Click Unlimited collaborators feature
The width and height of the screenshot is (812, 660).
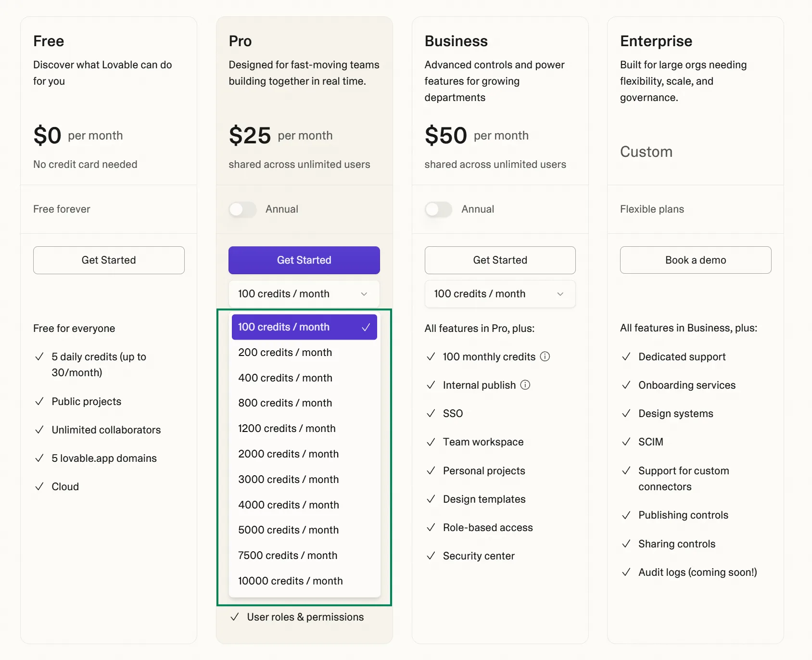(x=106, y=430)
